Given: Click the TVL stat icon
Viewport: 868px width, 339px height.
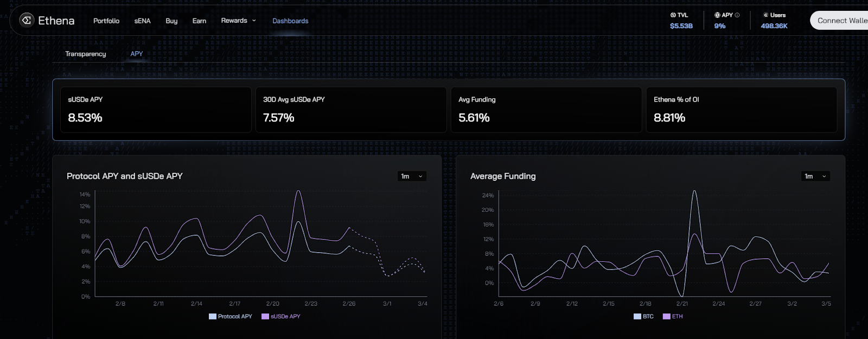Looking at the screenshot, I should [673, 15].
